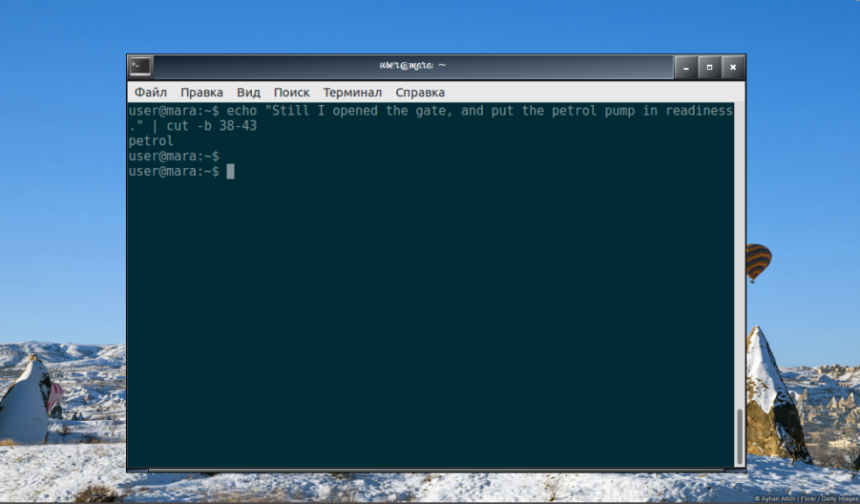Click the vertical scrollbar thumb
860x504 pixels.
point(739,437)
